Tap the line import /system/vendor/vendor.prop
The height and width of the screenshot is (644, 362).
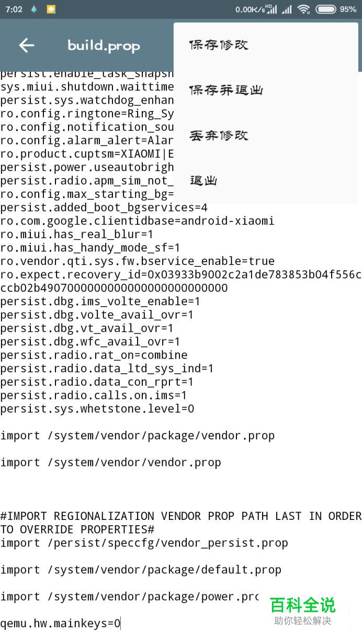110,462
